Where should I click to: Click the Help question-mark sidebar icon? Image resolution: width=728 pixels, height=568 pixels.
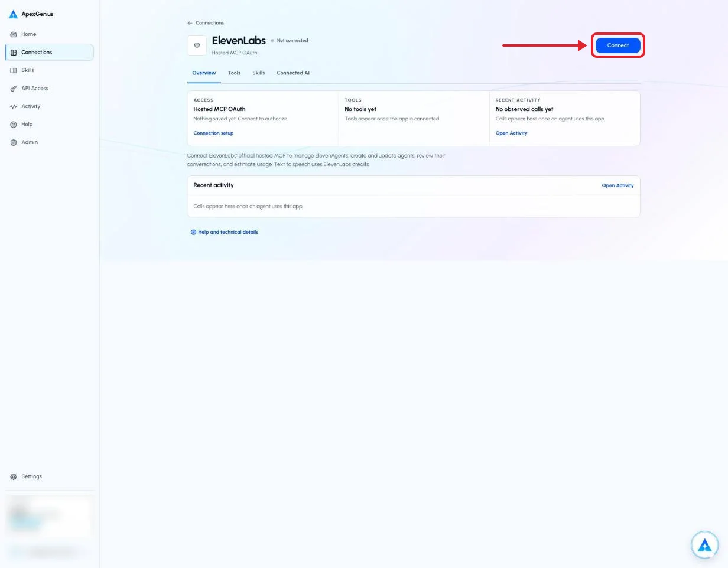(14, 125)
